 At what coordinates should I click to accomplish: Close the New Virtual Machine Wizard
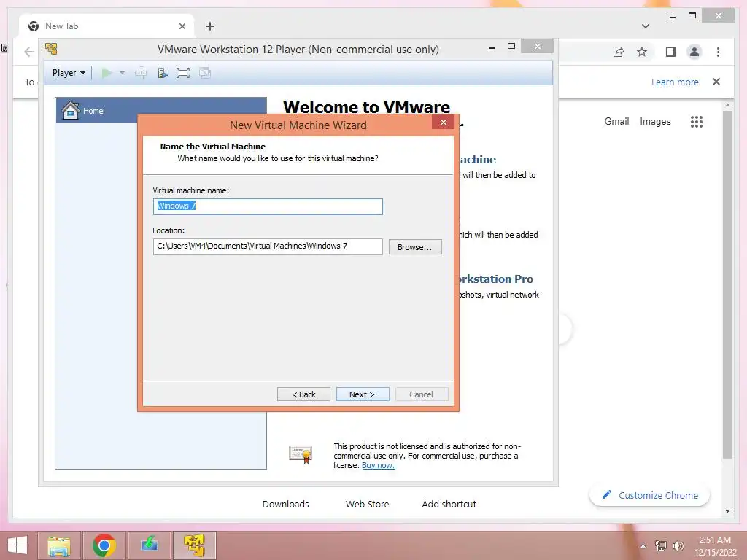(x=443, y=122)
